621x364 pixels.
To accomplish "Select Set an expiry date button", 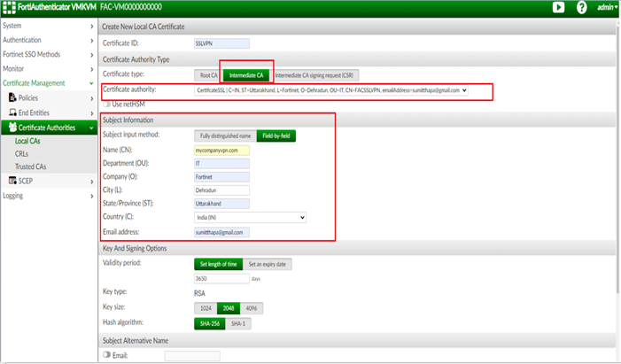I will pyautogui.click(x=266, y=264).
